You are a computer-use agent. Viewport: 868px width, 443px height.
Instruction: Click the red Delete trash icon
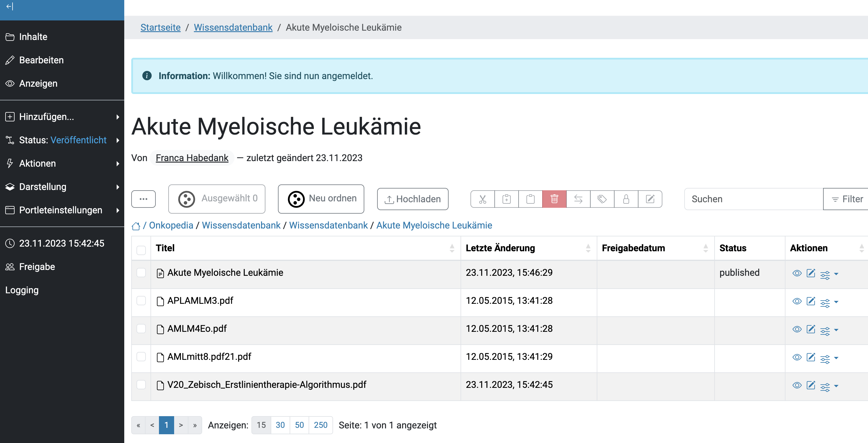(x=554, y=199)
